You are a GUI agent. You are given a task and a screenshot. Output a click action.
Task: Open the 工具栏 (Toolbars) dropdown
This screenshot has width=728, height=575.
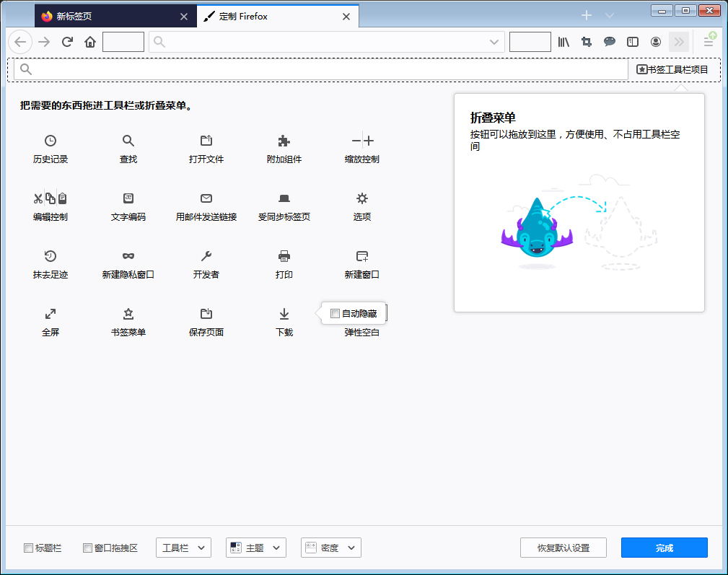(183, 548)
